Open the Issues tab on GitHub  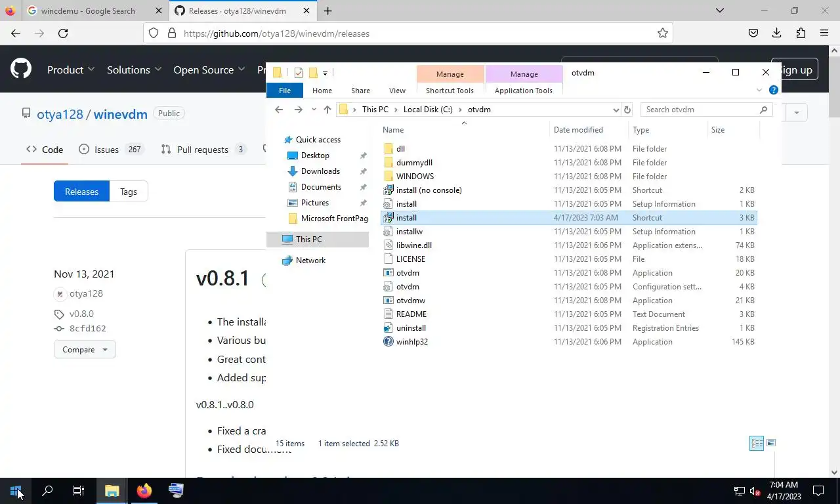click(x=111, y=150)
